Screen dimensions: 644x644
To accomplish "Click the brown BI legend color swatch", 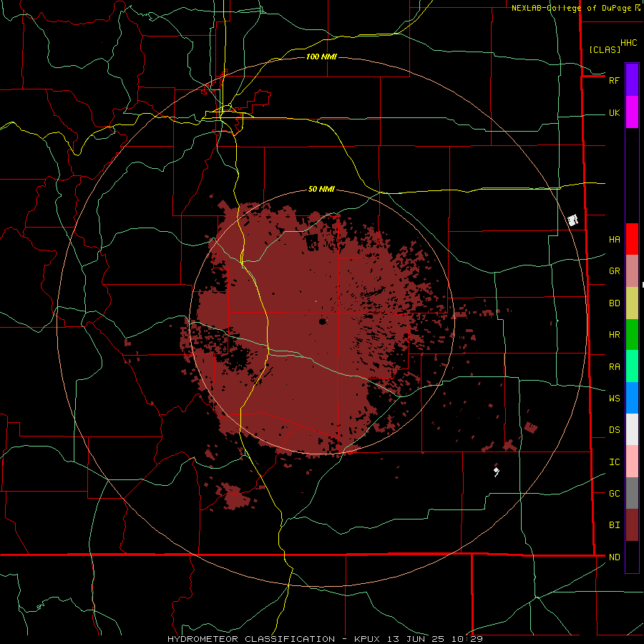I will tap(632, 525).
